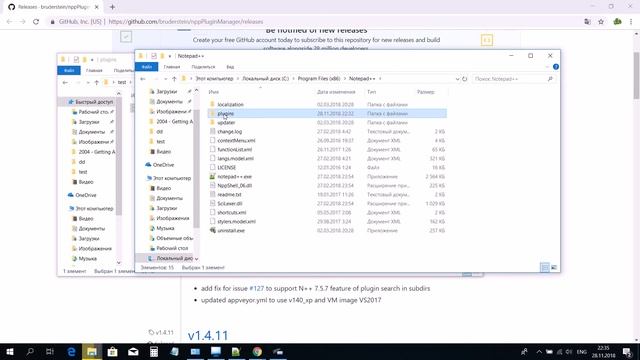The height and width of the screenshot is (360, 640).
Task: Select NppShell_06.dll file
Action: (234, 185)
